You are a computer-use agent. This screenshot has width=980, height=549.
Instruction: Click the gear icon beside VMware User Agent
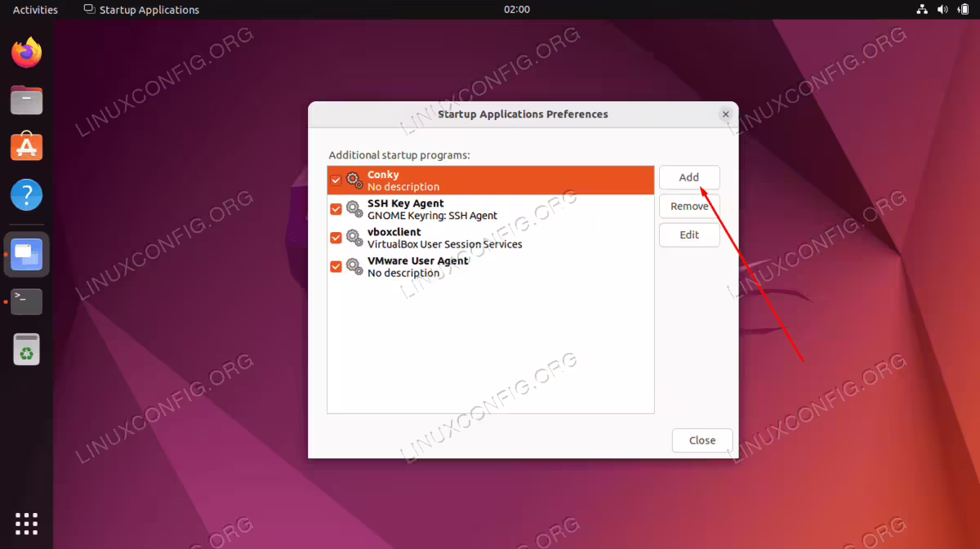click(x=354, y=266)
